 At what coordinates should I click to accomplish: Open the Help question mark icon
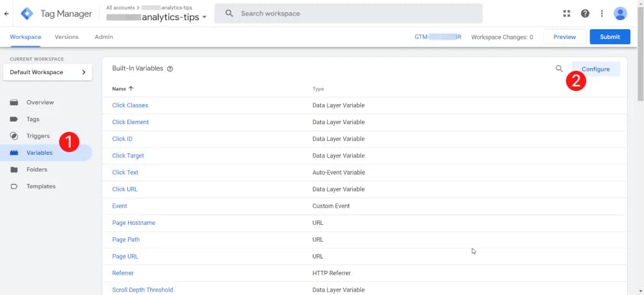[x=585, y=14]
